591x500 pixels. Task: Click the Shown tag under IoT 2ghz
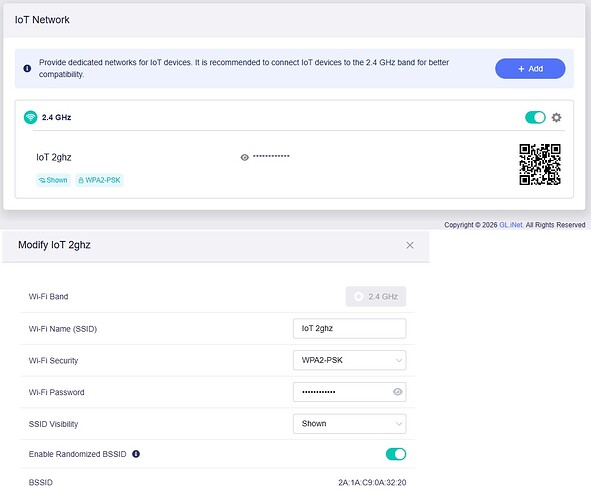tap(53, 180)
